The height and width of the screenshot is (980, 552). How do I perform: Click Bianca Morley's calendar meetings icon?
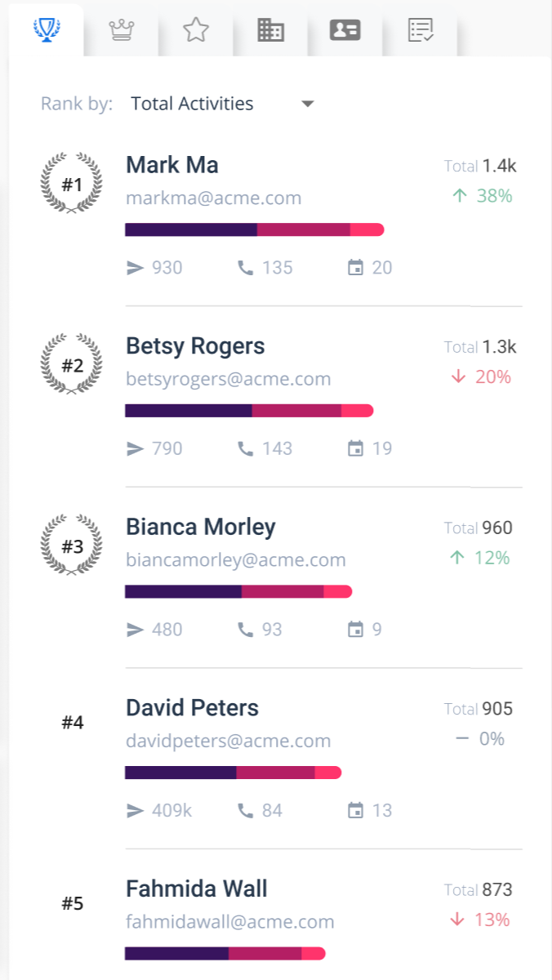coord(355,630)
